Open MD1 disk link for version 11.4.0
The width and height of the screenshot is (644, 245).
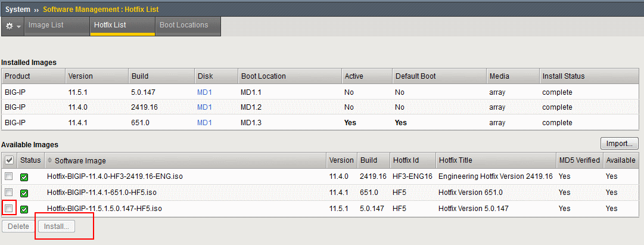(204, 107)
